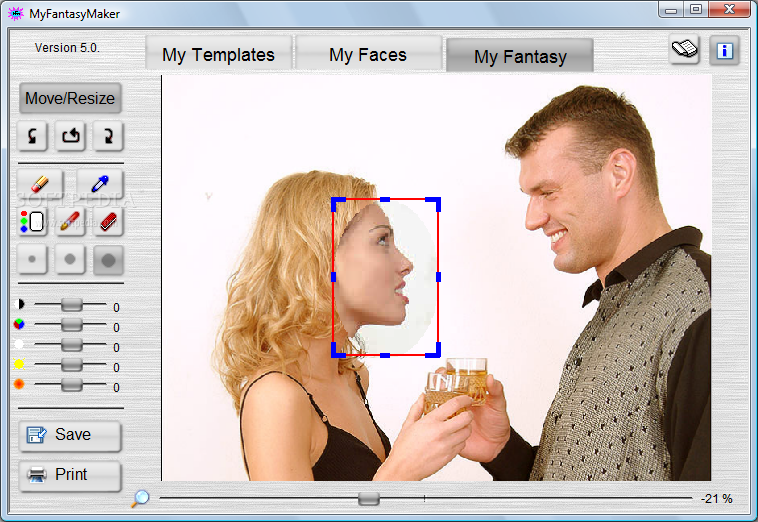Click the orange glow icon
758x522 pixels.
(x=19, y=384)
